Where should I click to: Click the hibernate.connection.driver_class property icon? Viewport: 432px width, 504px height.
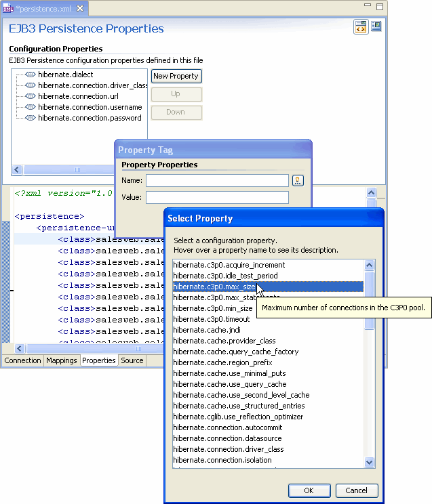point(31,85)
